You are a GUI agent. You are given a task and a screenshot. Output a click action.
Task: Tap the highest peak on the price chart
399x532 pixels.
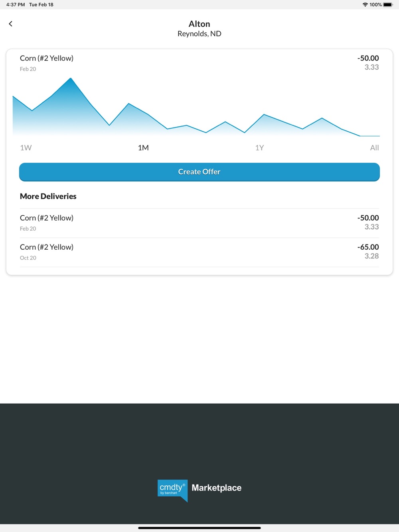tap(71, 79)
